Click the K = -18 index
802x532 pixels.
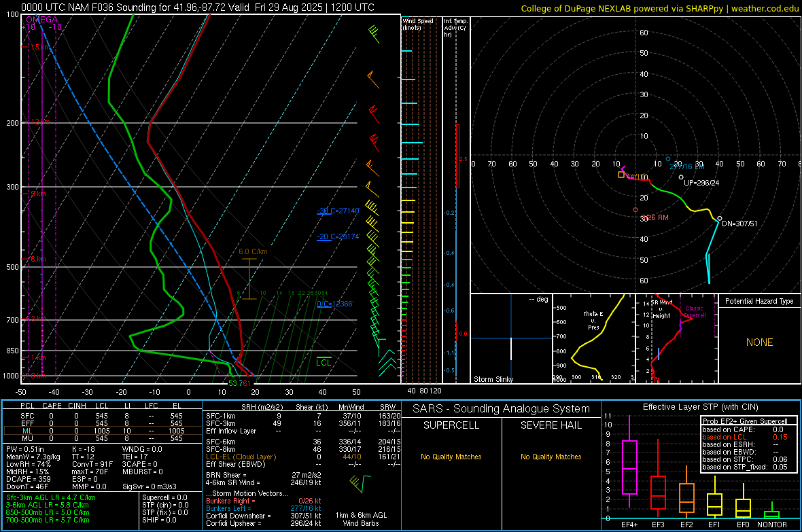(84, 449)
